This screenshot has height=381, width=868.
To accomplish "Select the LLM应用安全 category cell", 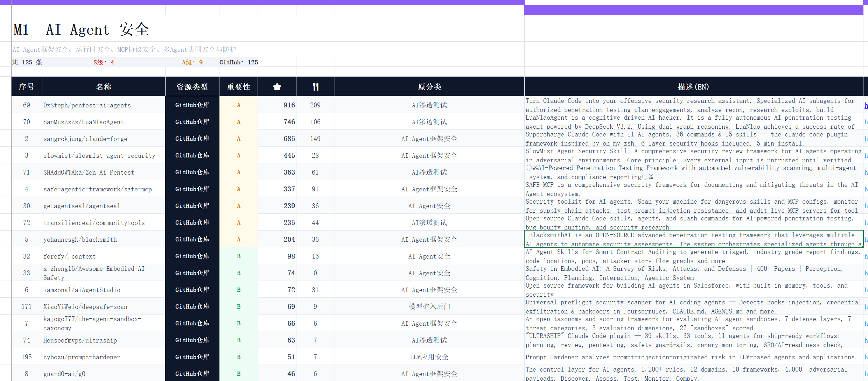I will coord(429,357).
